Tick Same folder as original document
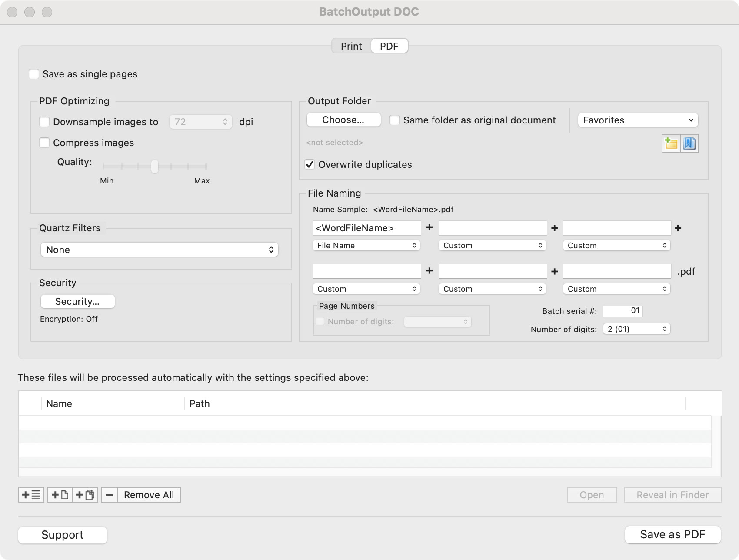Screen dimensions: 739x560 click(x=395, y=120)
